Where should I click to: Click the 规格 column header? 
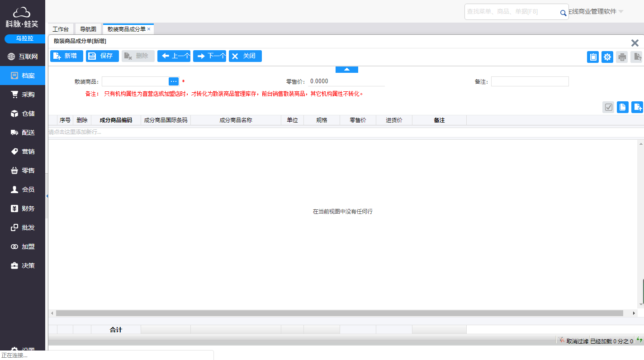[x=322, y=120]
